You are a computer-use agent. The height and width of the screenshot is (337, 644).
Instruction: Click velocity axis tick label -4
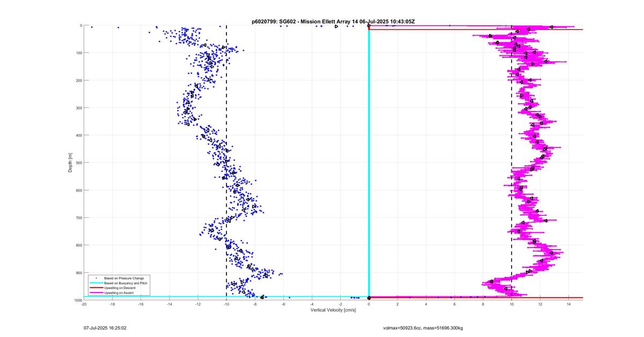point(312,304)
